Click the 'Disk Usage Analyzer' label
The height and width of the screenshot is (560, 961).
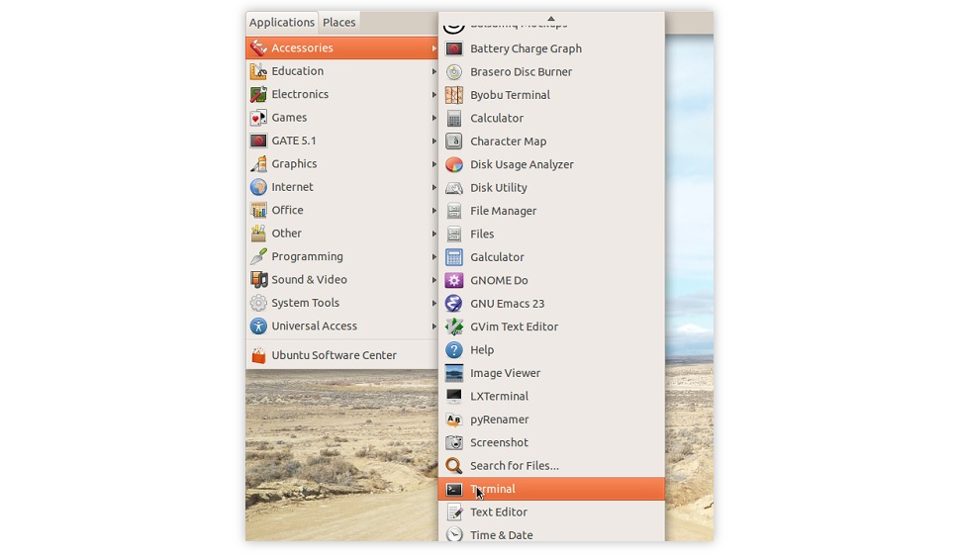pos(522,164)
